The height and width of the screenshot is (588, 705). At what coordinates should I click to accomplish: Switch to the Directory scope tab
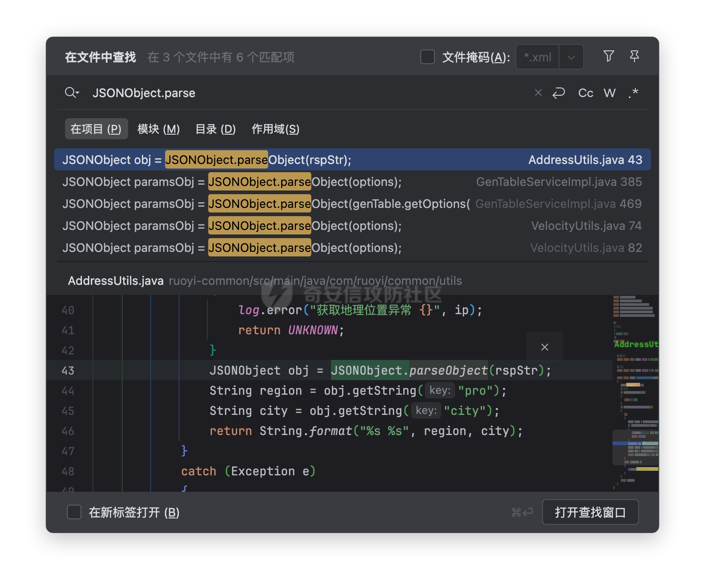point(215,129)
